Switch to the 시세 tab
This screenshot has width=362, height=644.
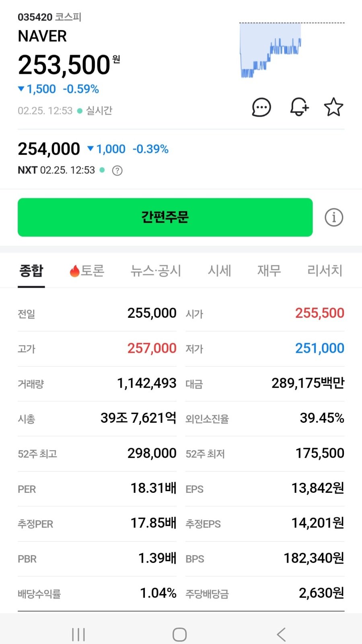(x=219, y=271)
